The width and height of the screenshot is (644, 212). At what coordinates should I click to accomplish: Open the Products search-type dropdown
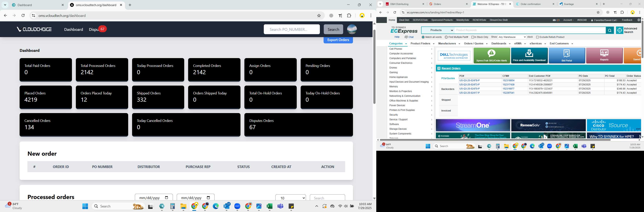pyautogui.click(x=438, y=30)
